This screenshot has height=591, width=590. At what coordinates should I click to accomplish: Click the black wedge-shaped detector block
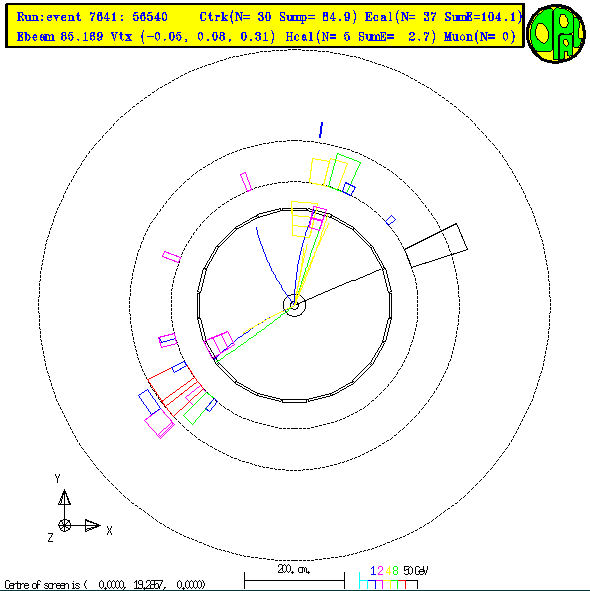[x=436, y=246]
